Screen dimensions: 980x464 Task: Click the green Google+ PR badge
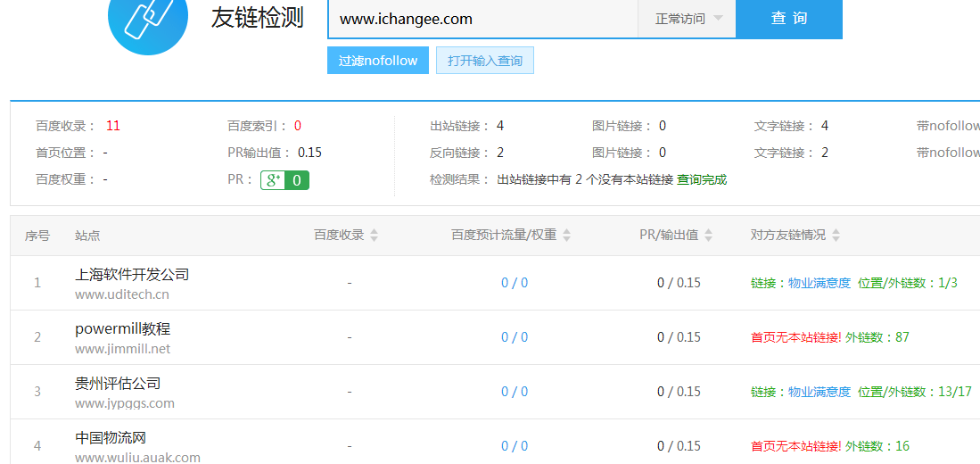(284, 180)
